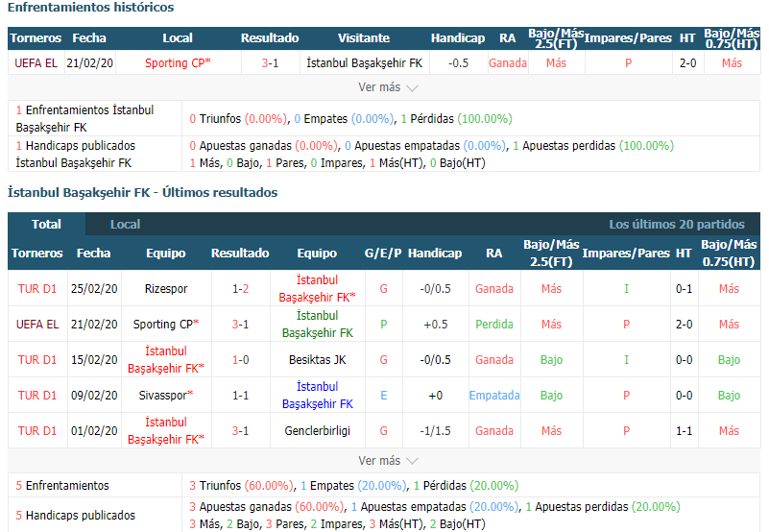
Task: Click 'İstanbul Başakşehir FK - Últimos resultados' heading
Action: [x=143, y=192]
